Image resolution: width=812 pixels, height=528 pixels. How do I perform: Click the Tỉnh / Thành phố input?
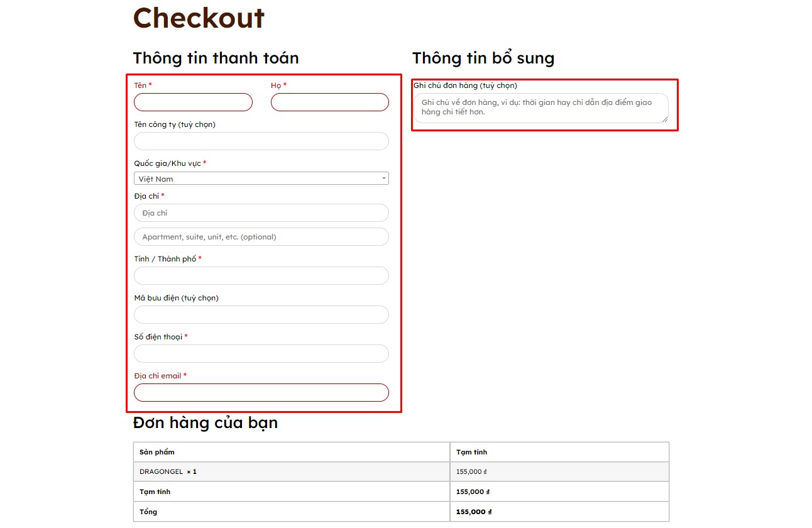pyautogui.click(x=261, y=276)
